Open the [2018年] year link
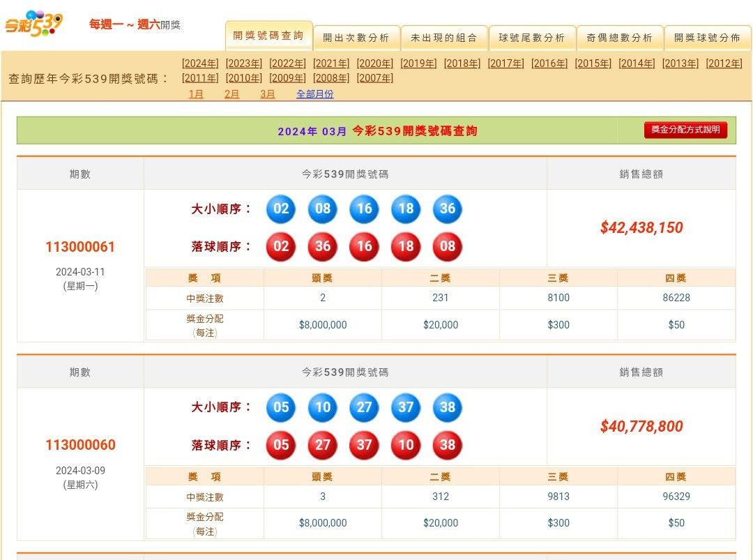Screen dimensions: 753x560 pos(462,63)
